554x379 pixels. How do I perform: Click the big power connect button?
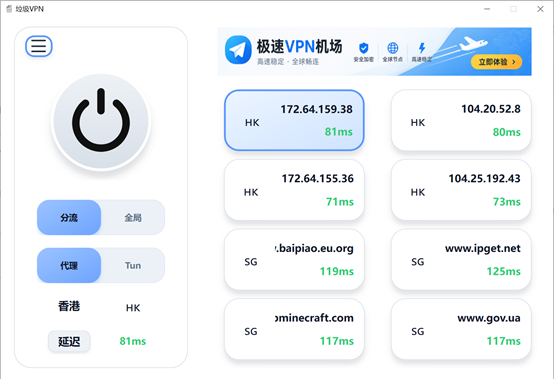(101, 122)
